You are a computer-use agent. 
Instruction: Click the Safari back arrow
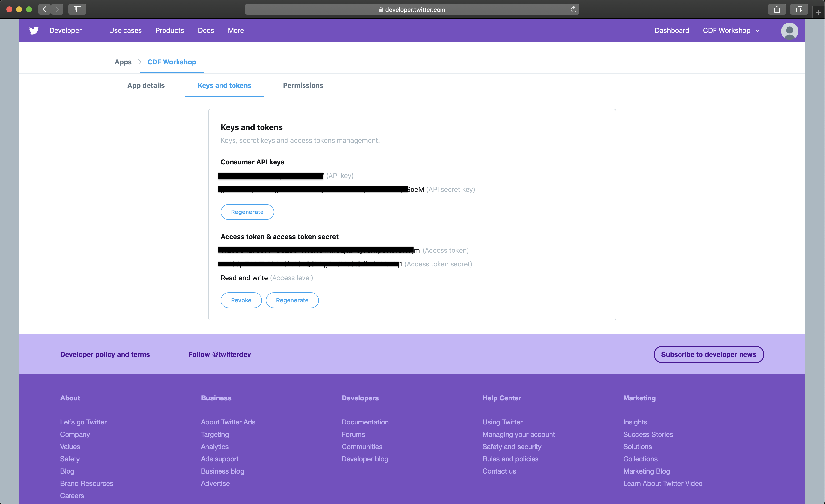coord(44,9)
